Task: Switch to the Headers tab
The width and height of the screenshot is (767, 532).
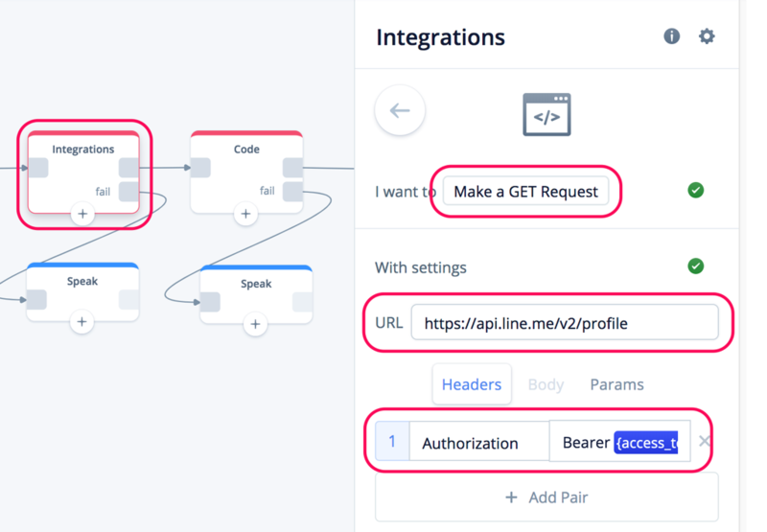Action: [472, 384]
